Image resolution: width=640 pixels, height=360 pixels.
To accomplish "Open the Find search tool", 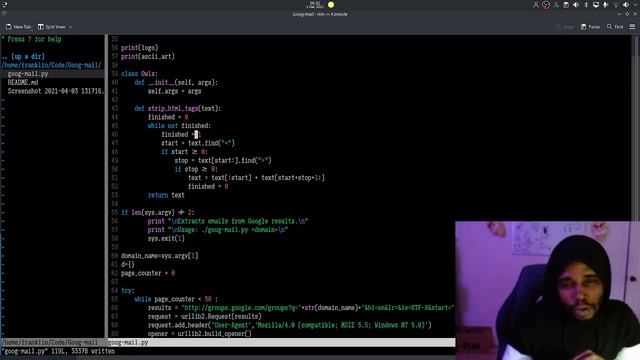I will coord(615,27).
